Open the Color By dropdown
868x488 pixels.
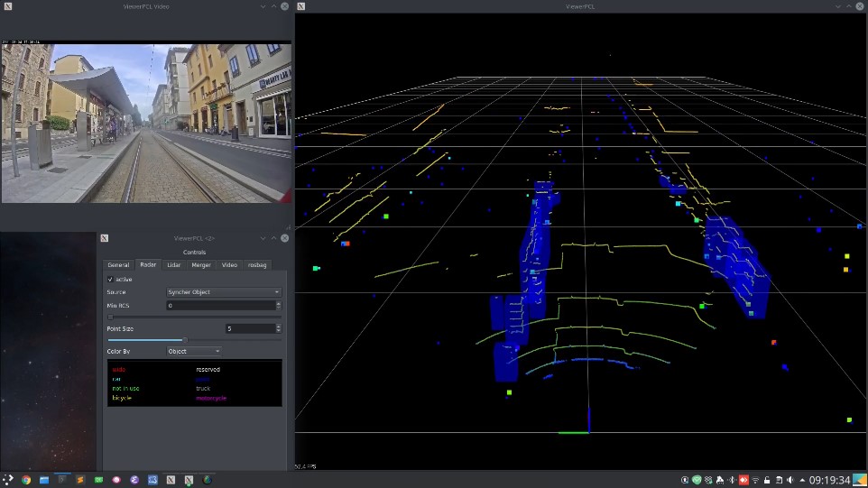(194, 351)
